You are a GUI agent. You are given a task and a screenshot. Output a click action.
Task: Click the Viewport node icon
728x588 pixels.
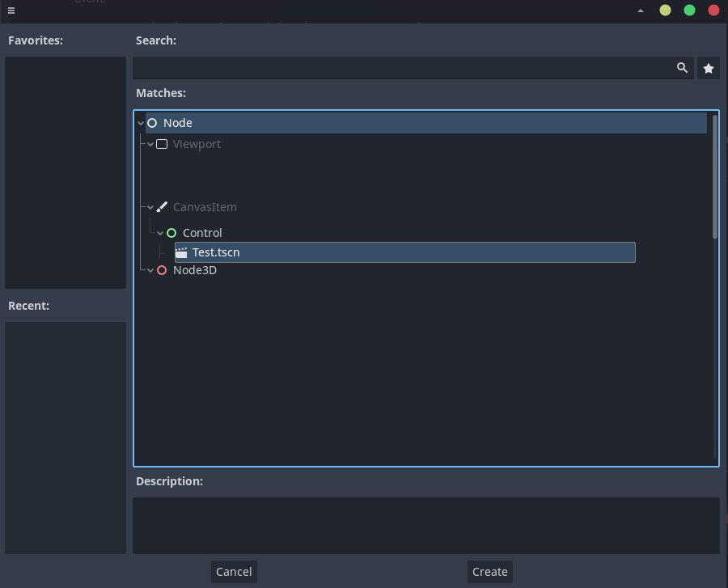pos(162,143)
